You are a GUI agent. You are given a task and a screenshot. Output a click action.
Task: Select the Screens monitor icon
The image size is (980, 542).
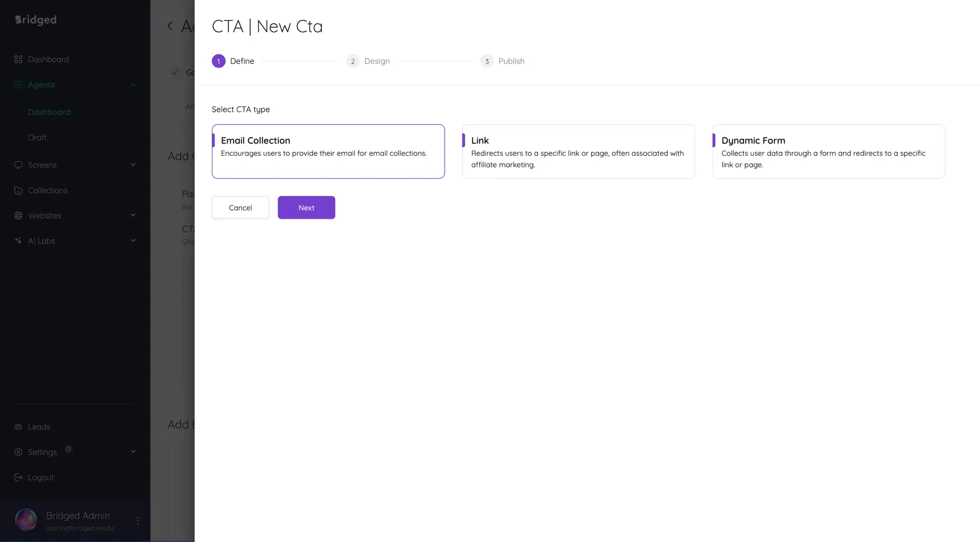18,164
